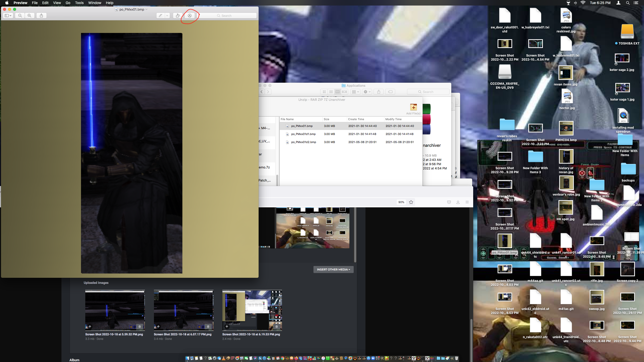This screenshot has width=644, height=362.
Task: Open the Tools menu
Action: tap(79, 3)
